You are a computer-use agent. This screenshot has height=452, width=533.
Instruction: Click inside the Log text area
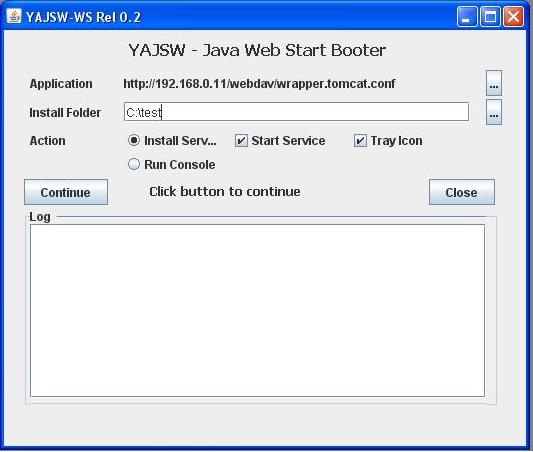[257, 310]
